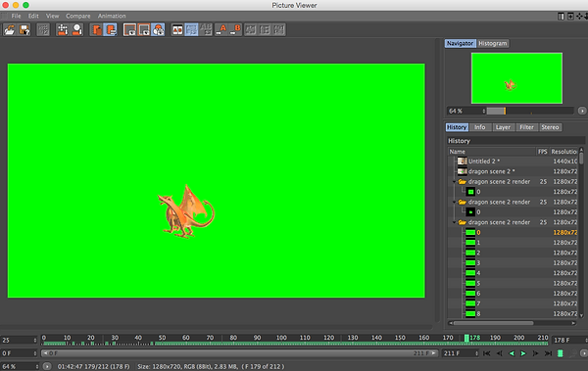Switch to the Info tab
This screenshot has width=588, height=371.
[x=479, y=127]
